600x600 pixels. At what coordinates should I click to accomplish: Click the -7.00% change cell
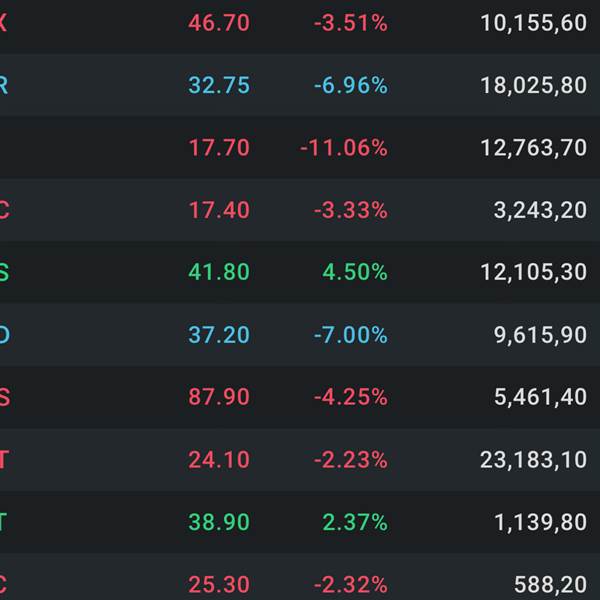coord(350,335)
